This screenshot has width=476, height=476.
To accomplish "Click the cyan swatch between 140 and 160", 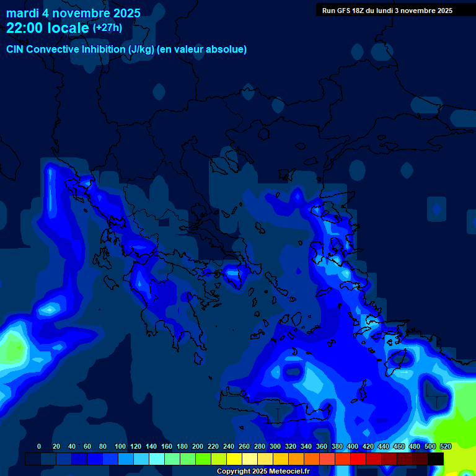I will pos(157,459).
